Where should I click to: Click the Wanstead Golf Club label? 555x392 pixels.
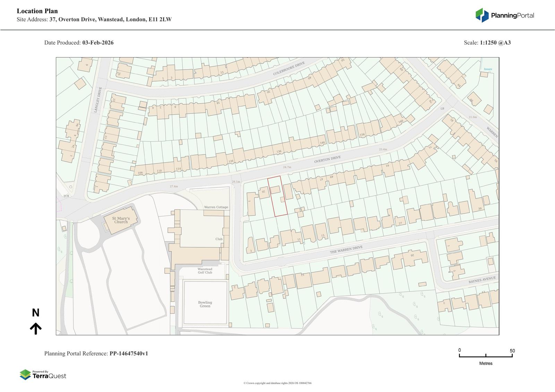point(205,271)
